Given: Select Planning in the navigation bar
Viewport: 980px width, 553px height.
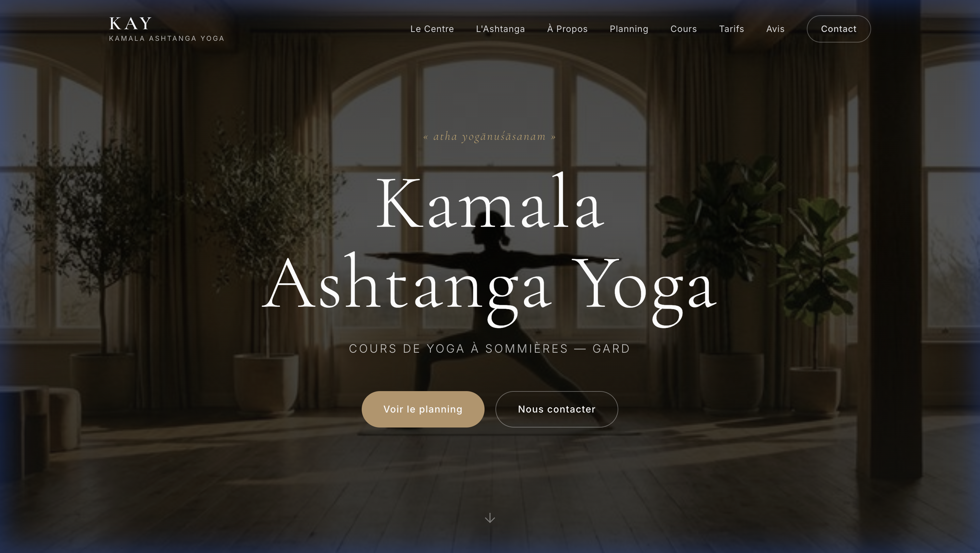Looking at the screenshot, I should click(629, 29).
